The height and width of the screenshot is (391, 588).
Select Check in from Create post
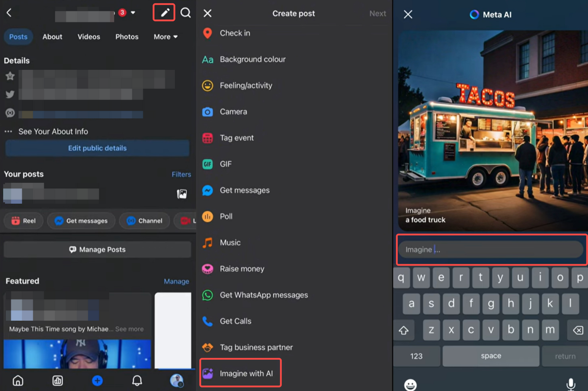[235, 33]
